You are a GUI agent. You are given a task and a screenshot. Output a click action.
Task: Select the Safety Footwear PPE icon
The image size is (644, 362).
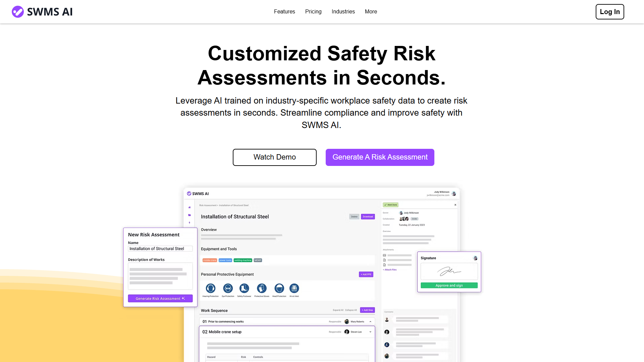(x=244, y=288)
